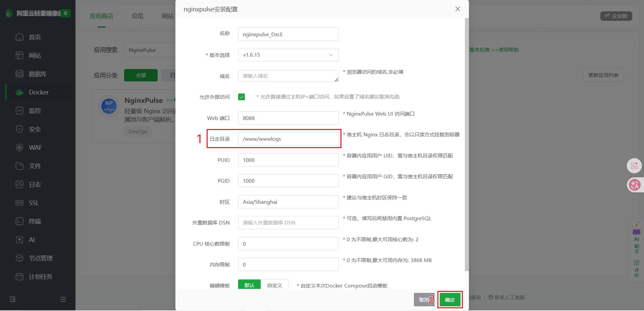This screenshot has width=644, height=311.
Task: Open the 网站 website icon in sidebar
Action: coord(19,55)
